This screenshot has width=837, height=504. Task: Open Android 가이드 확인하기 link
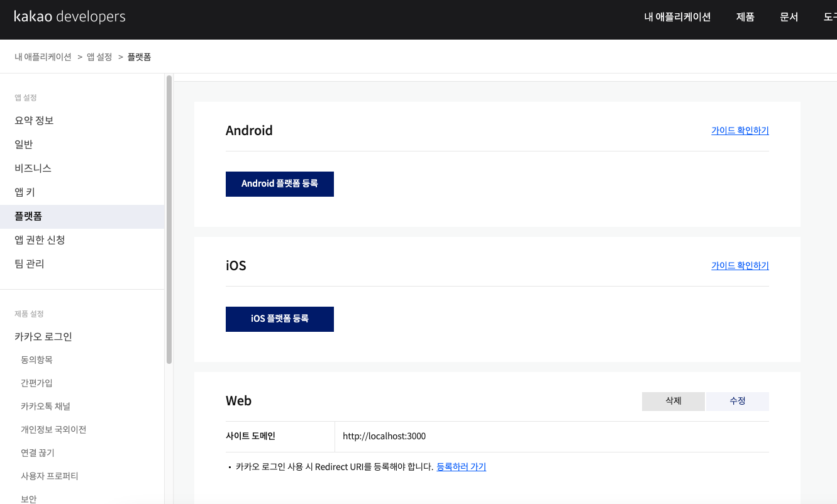[x=740, y=131]
